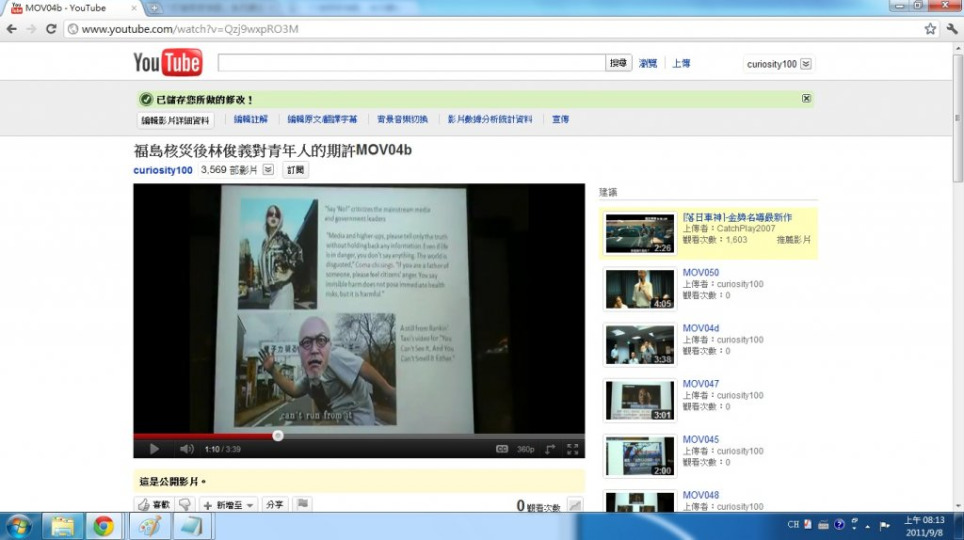Viewport: 964px width, 540px height.
Task: Click the video progress bar scrubber
Action: tap(278, 435)
